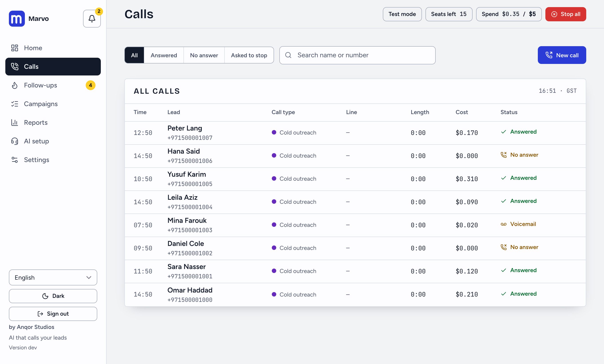Click the sign out arrow icon
This screenshot has width=604, height=364.
point(40,314)
